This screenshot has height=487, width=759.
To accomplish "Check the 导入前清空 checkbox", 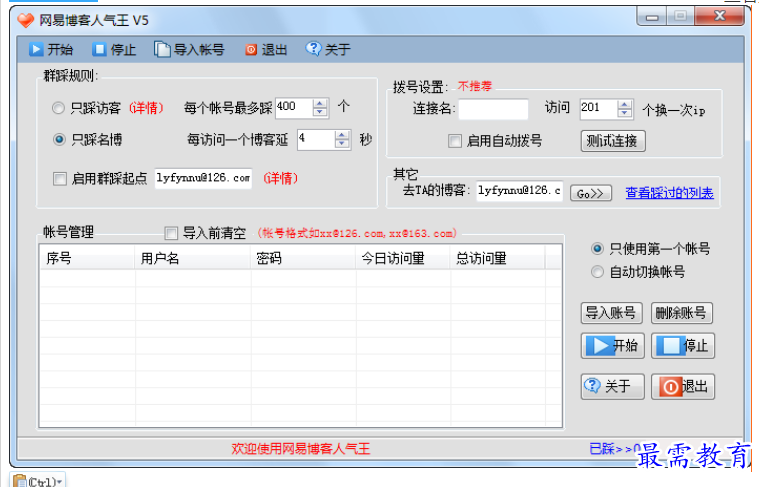I will (x=171, y=233).
